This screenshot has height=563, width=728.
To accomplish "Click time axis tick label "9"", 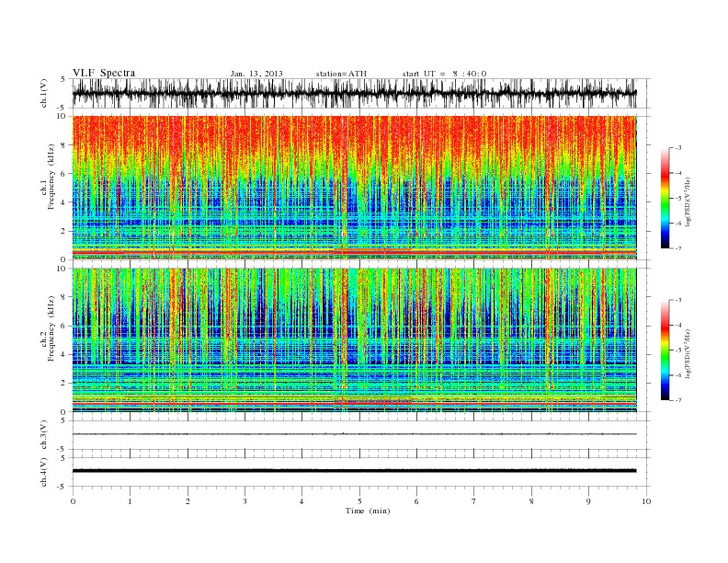I will click(x=588, y=501).
